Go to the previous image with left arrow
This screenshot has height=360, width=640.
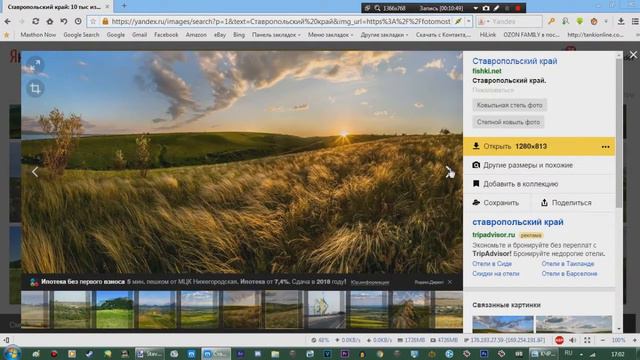[x=35, y=172]
